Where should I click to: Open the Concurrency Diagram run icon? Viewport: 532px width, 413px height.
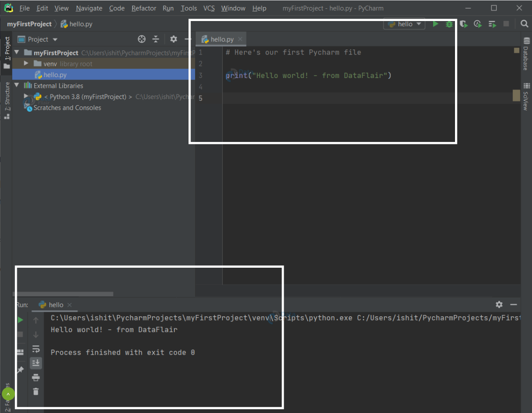[492, 24]
